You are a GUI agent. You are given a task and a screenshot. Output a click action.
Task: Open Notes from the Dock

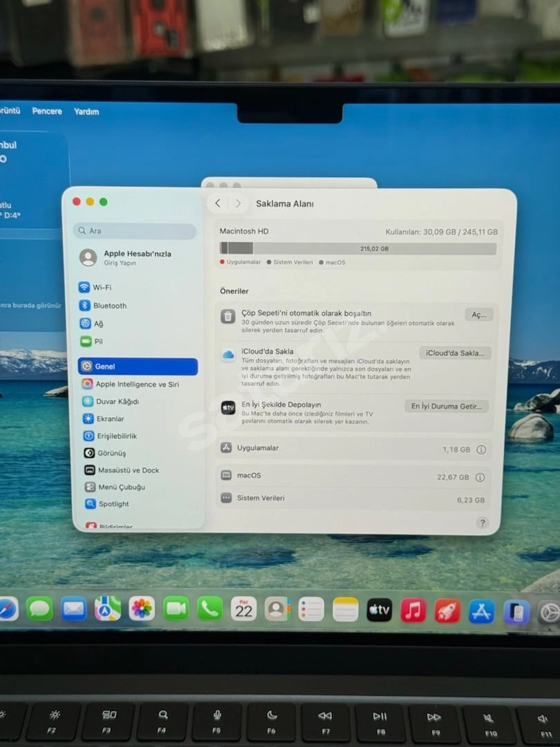click(345, 609)
